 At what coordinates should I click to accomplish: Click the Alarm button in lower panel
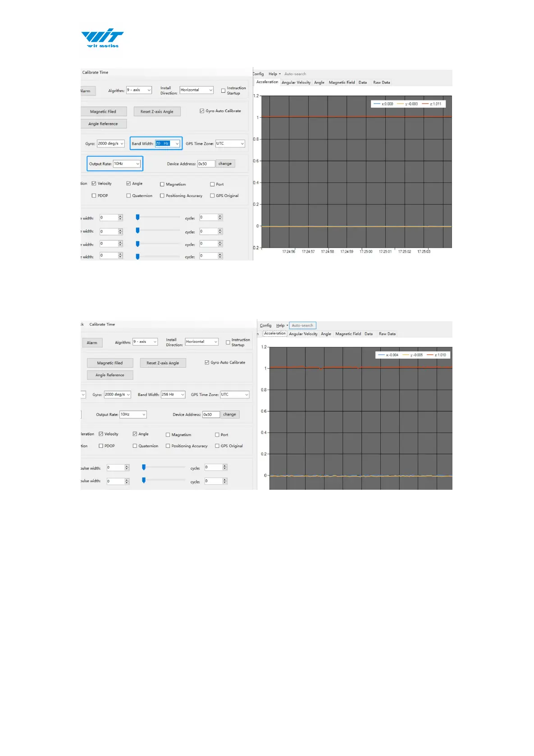92,343
